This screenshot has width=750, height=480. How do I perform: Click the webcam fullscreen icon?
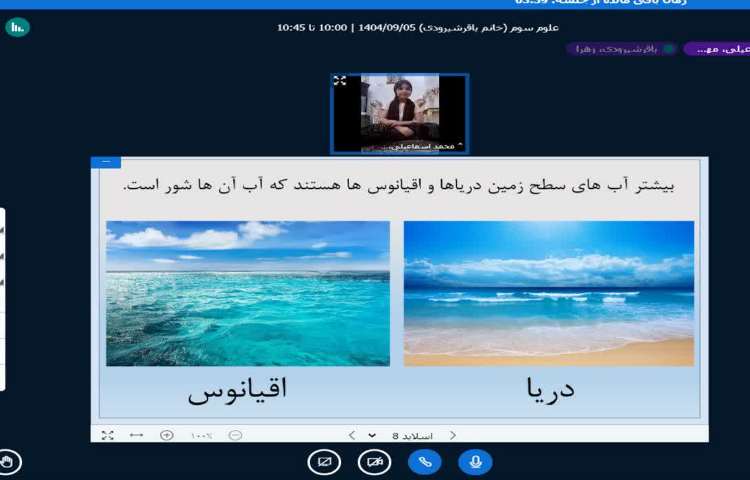coord(340,80)
